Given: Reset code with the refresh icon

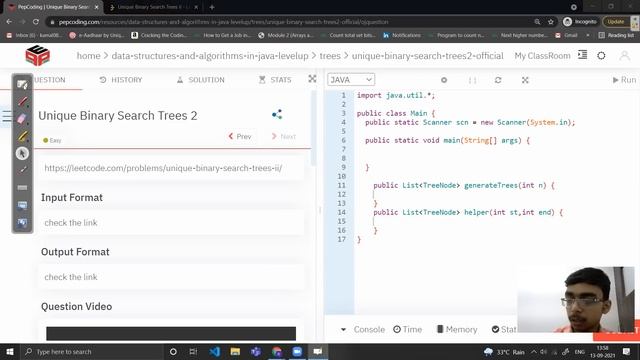Looking at the screenshot, I should pos(498,80).
